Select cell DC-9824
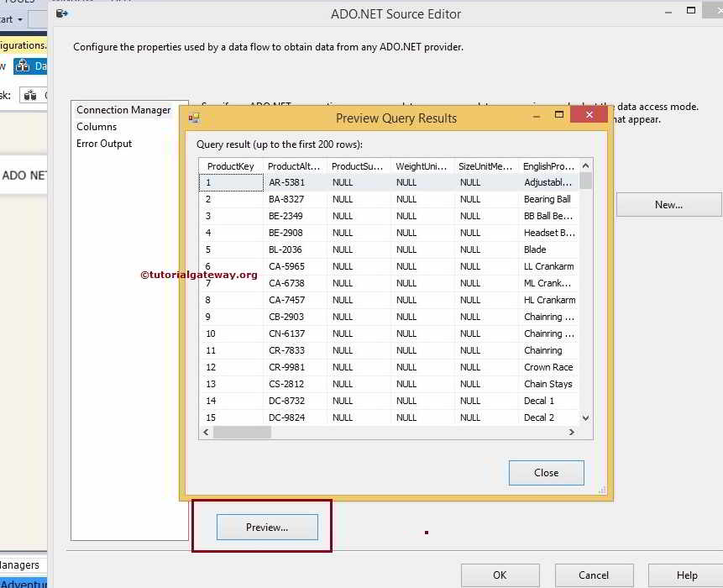This screenshot has height=588, width=723. point(295,417)
